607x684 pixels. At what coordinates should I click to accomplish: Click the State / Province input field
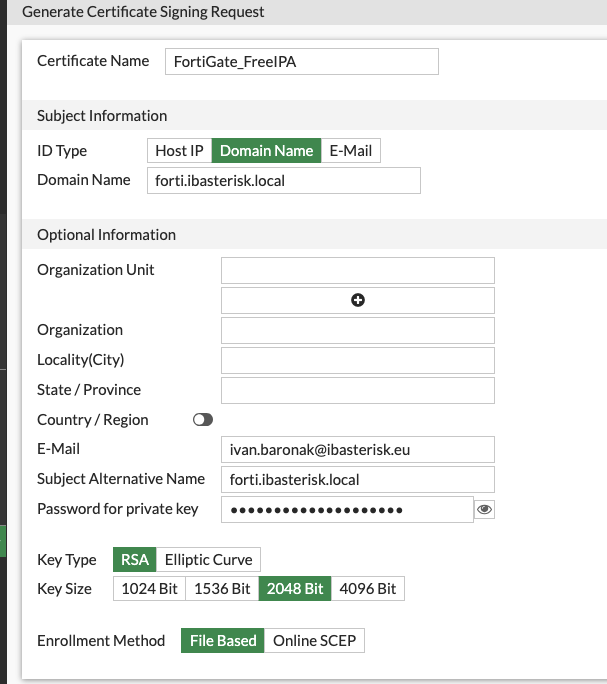(x=358, y=390)
